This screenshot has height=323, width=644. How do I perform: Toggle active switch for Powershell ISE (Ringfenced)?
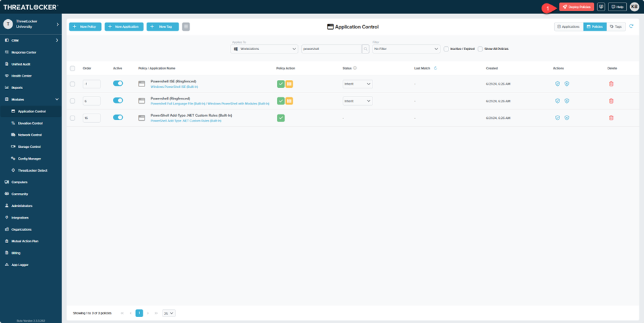118,83
